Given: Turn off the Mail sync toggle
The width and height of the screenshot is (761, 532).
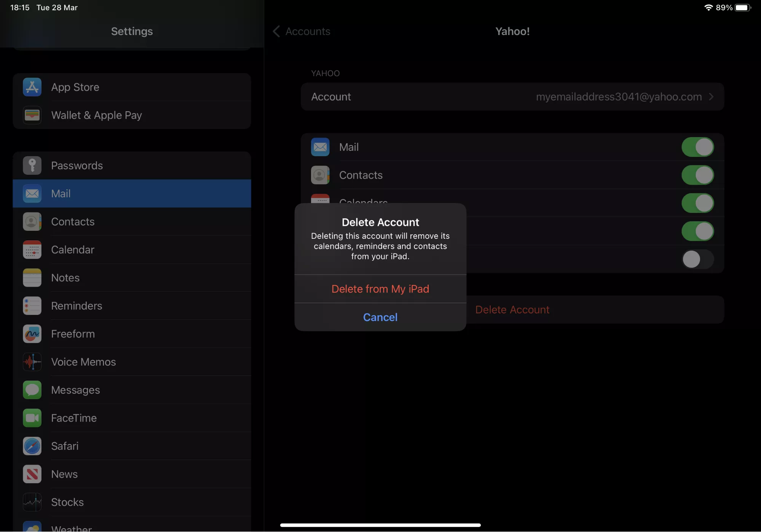Looking at the screenshot, I should point(697,147).
